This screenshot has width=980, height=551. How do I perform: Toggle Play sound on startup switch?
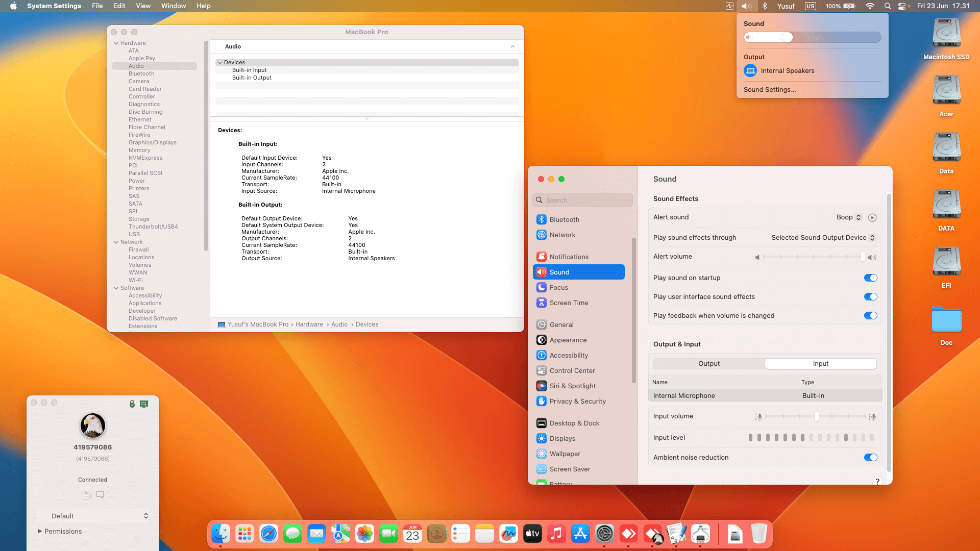tap(870, 278)
